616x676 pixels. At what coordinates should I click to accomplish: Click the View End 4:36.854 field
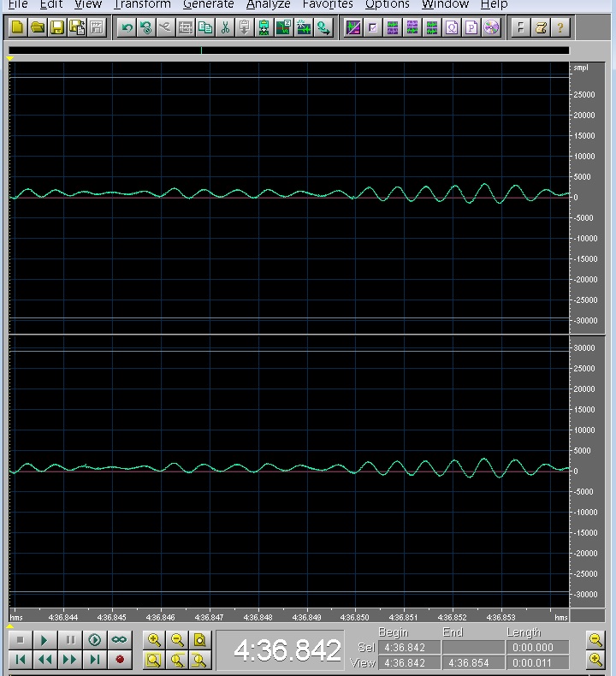(x=473, y=662)
